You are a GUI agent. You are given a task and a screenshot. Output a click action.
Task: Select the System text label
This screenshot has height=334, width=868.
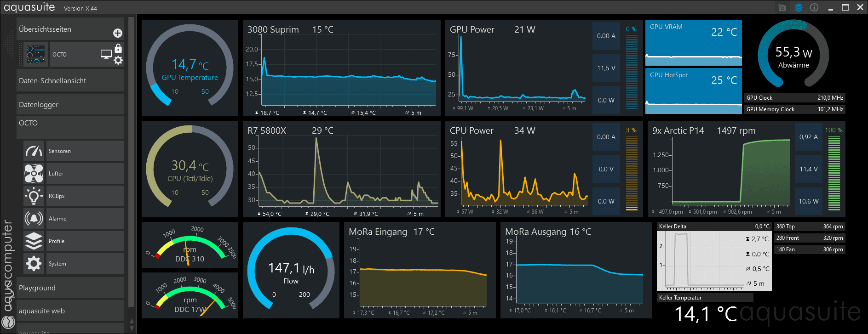pos(57,264)
